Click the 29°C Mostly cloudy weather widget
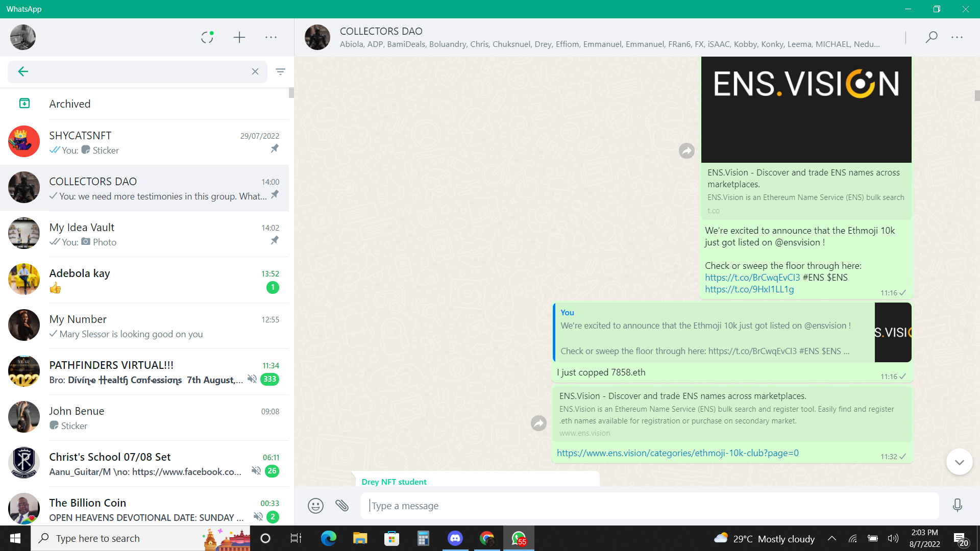 (764, 538)
